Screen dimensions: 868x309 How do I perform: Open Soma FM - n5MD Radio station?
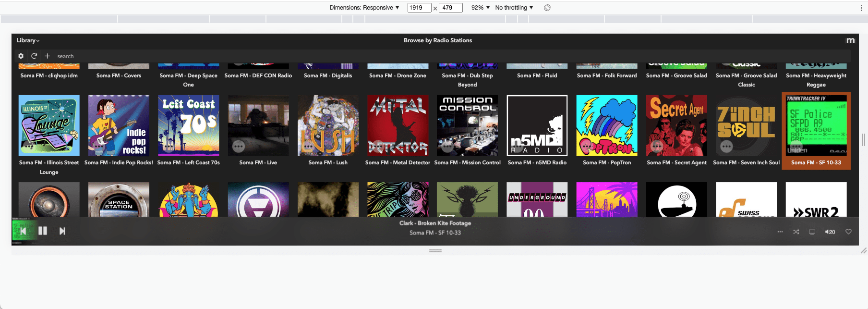pyautogui.click(x=537, y=125)
